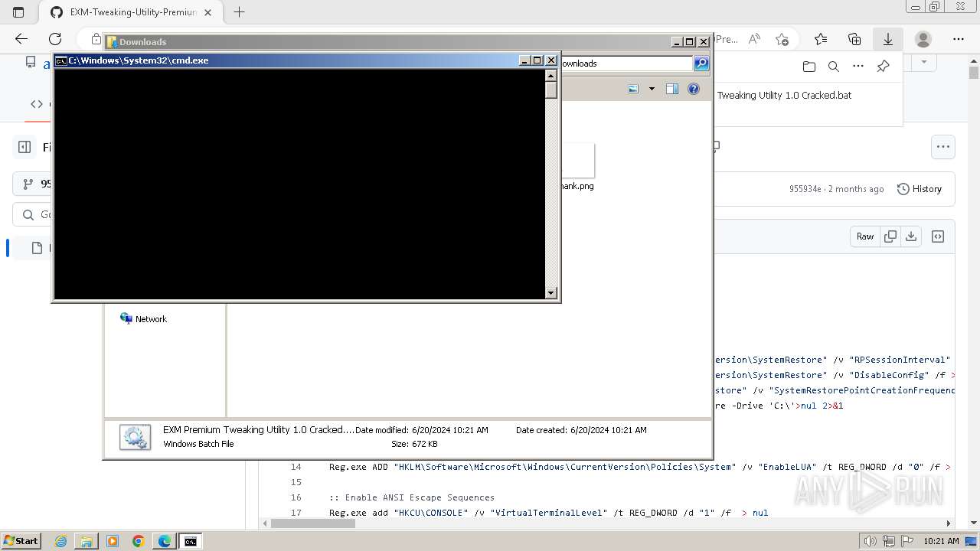Open browser Collections
Screen dimensions: 980x551
pos(854,39)
